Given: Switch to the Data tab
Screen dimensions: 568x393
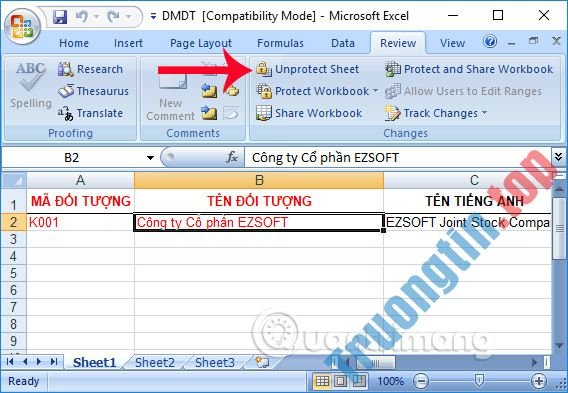Looking at the screenshot, I should tap(343, 43).
